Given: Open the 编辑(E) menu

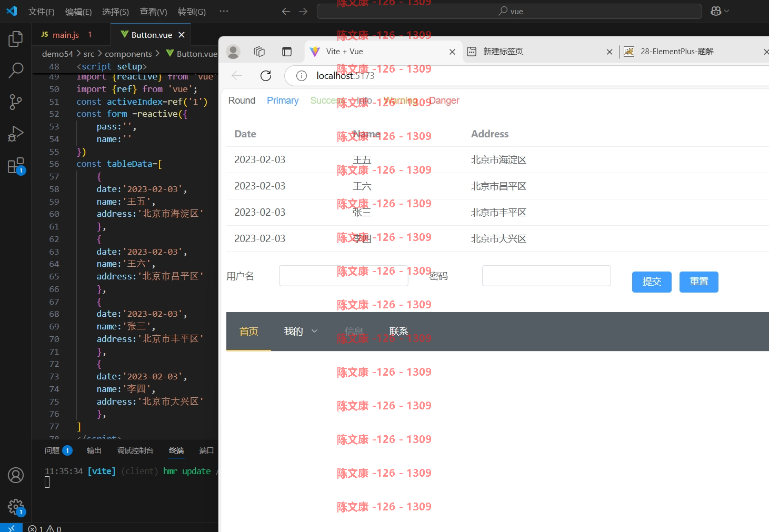Looking at the screenshot, I should coord(78,12).
